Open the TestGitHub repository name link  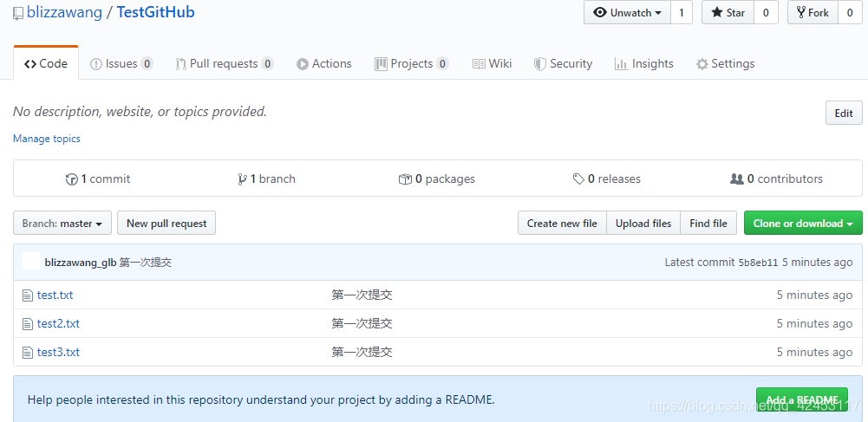155,12
